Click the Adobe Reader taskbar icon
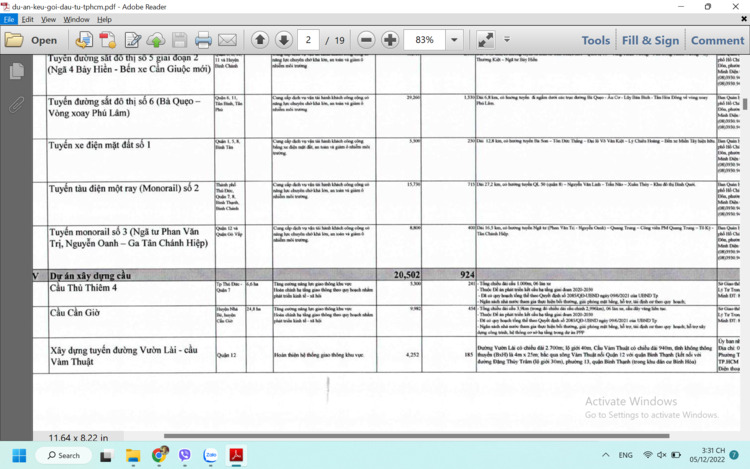The width and height of the screenshot is (750, 469). 236,455
